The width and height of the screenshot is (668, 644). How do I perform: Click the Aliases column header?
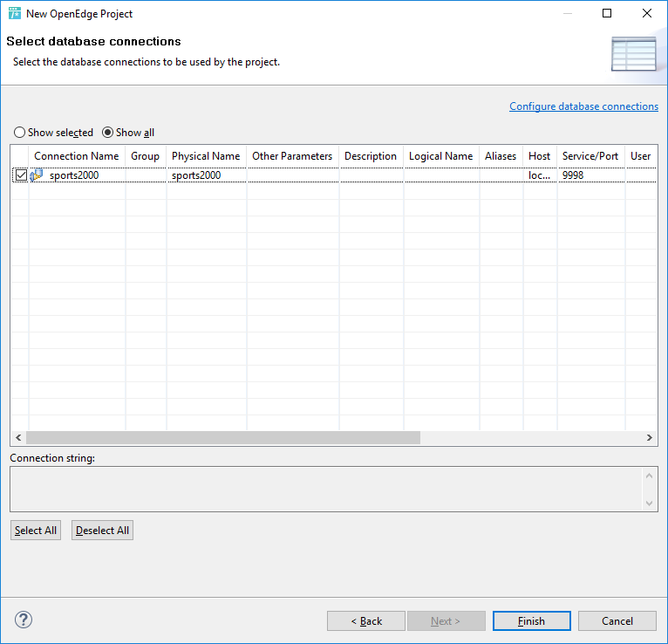(x=501, y=156)
